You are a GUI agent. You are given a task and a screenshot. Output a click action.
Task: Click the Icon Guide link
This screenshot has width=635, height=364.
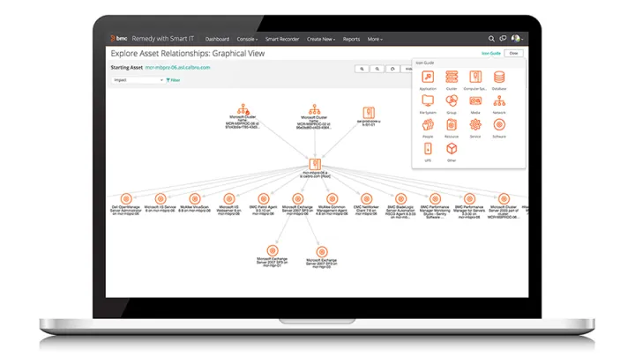(491, 54)
